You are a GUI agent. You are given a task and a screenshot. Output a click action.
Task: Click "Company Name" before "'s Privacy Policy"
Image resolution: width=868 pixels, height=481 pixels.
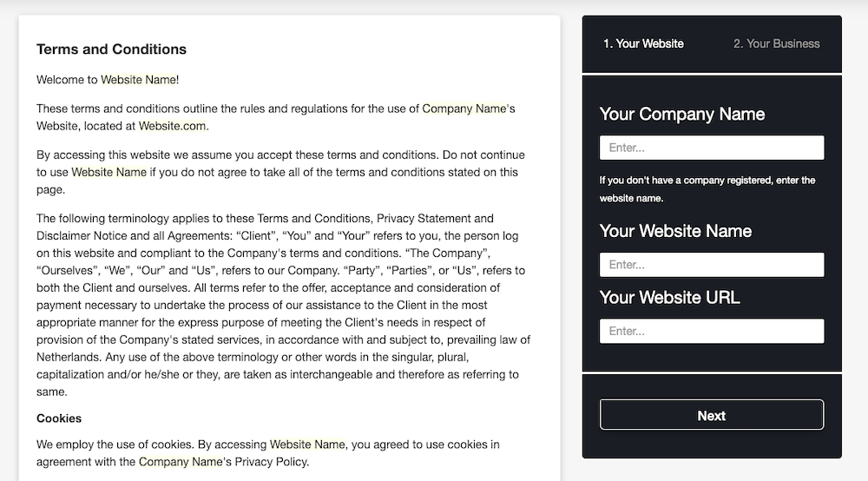[x=181, y=462]
